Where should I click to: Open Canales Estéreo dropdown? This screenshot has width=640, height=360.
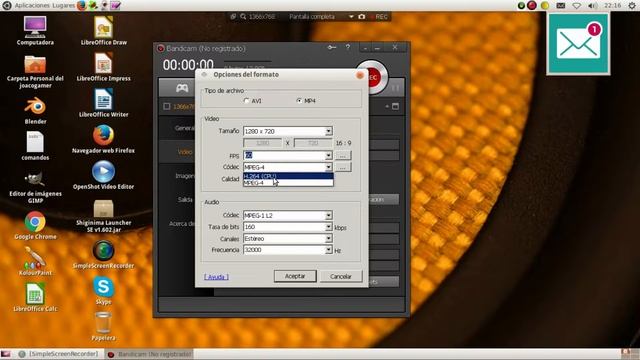[288, 238]
